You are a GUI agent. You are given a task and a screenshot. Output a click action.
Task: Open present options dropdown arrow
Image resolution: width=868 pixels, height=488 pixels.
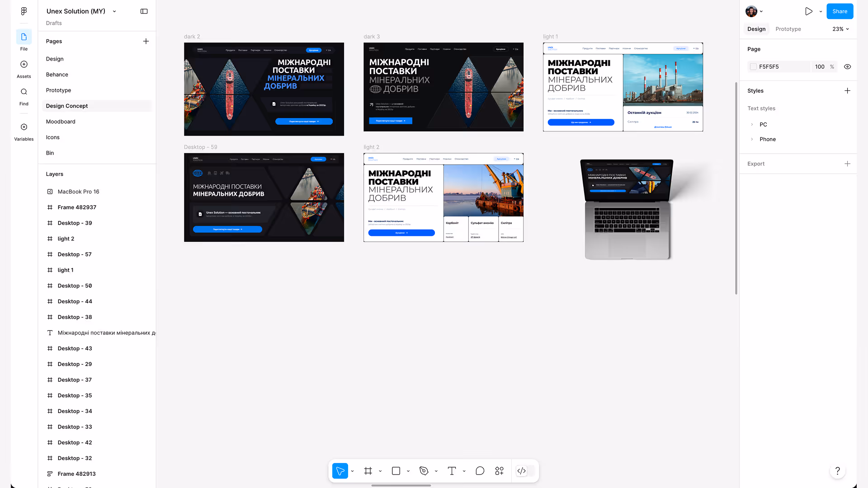pos(821,11)
